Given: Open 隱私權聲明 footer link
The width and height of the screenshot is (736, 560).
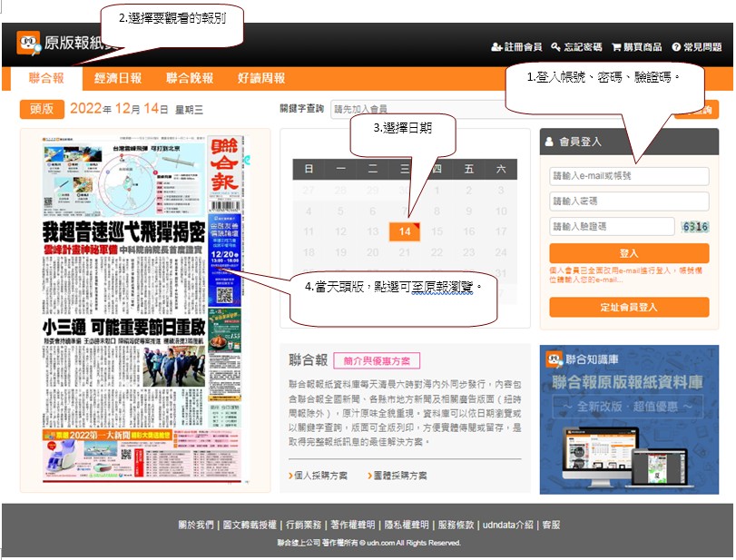Looking at the screenshot, I should (x=407, y=525).
